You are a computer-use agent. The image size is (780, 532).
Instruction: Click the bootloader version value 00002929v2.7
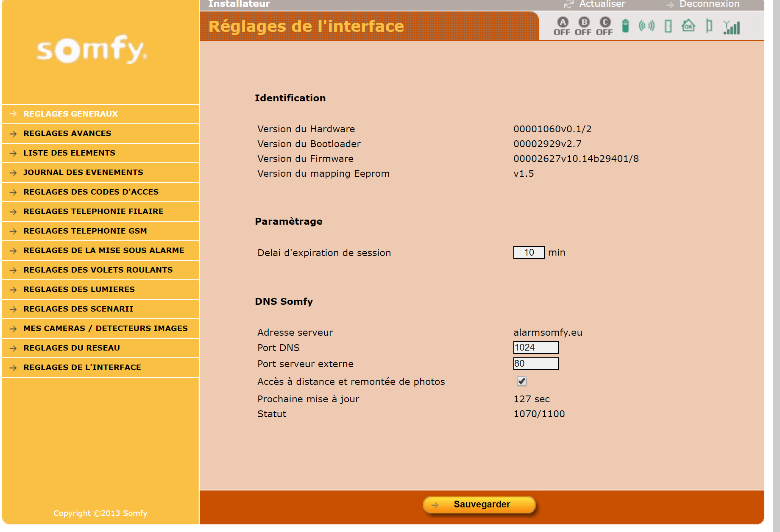pyautogui.click(x=547, y=144)
